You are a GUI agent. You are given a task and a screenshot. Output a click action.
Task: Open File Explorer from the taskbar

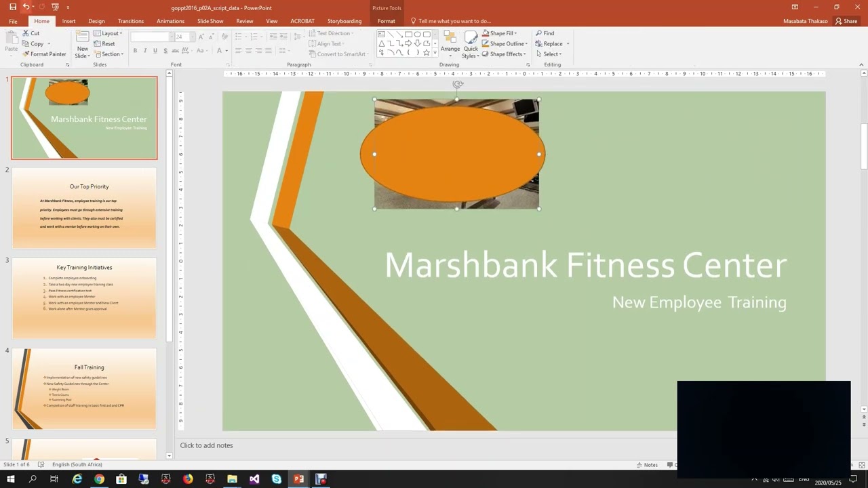tap(232, 479)
